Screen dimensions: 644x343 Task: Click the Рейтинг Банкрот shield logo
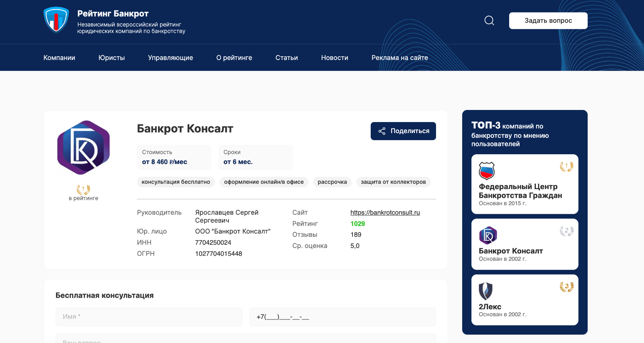pyautogui.click(x=56, y=20)
